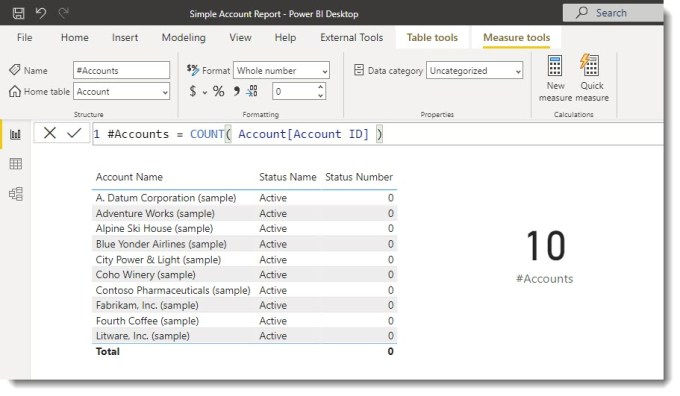Click the Redo arrow icon
The height and width of the screenshot is (396, 680).
point(64,13)
